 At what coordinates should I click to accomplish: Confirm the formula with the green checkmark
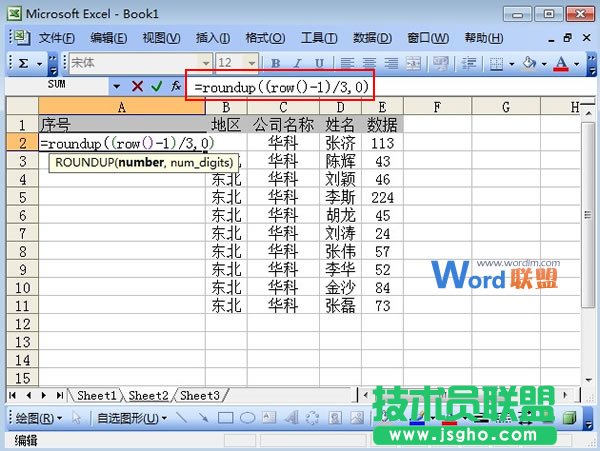pyautogui.click(x=156, y=87)
